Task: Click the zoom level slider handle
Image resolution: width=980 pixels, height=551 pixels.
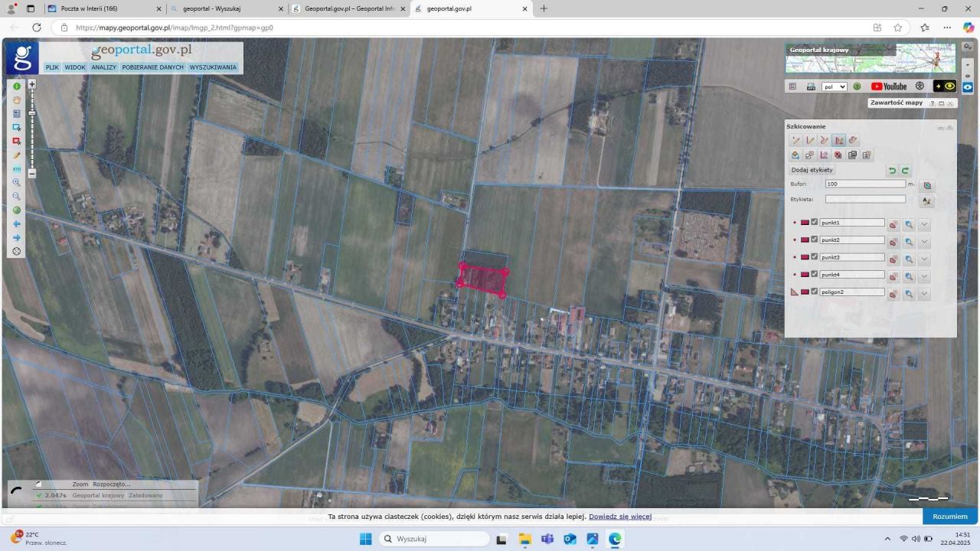Action: pos(32,113)
